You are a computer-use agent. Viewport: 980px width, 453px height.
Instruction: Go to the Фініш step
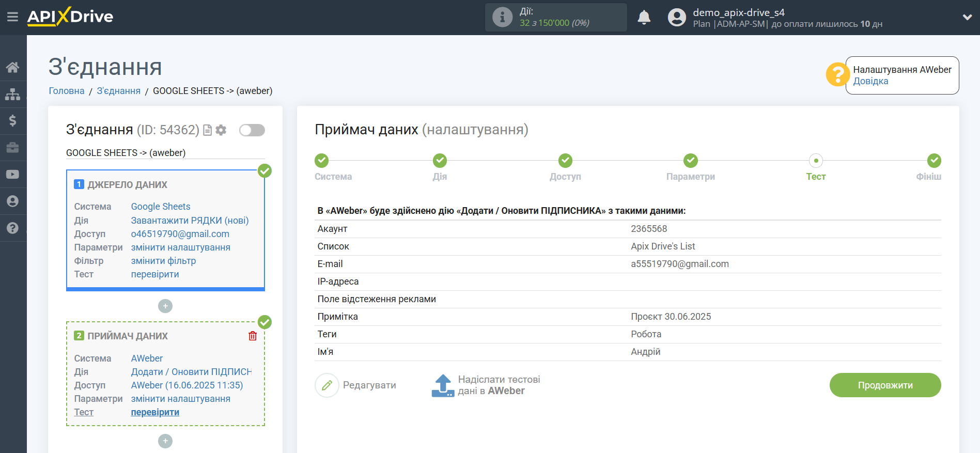click(934, 161)
